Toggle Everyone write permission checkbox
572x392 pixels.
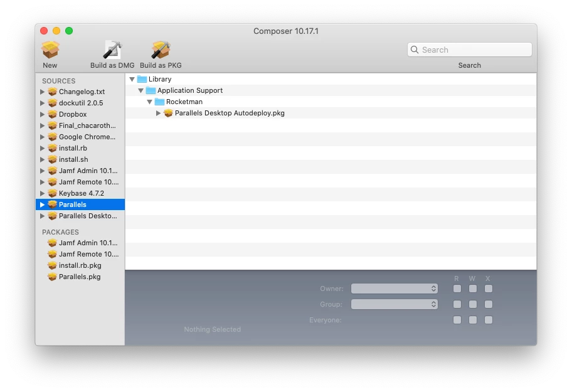(473, 320)
